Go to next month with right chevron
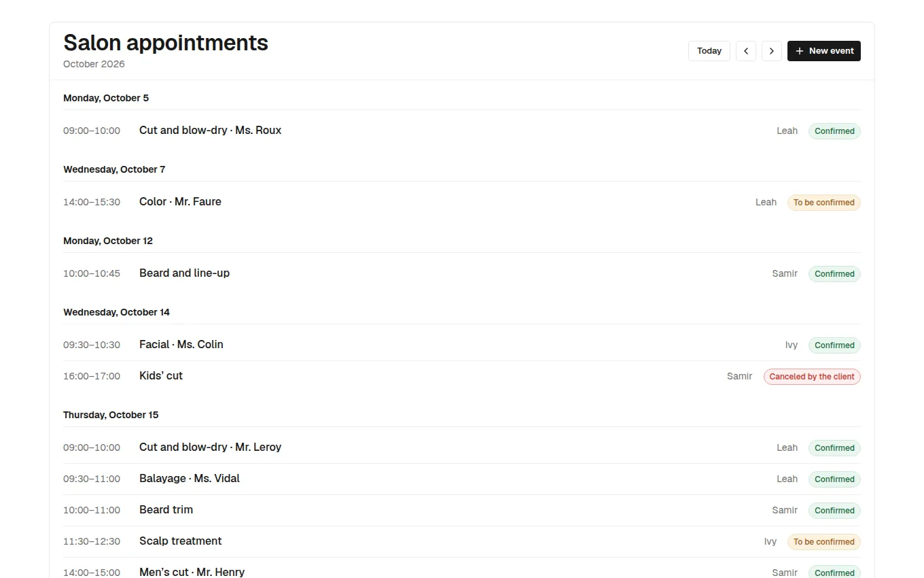 coord(772,51)
